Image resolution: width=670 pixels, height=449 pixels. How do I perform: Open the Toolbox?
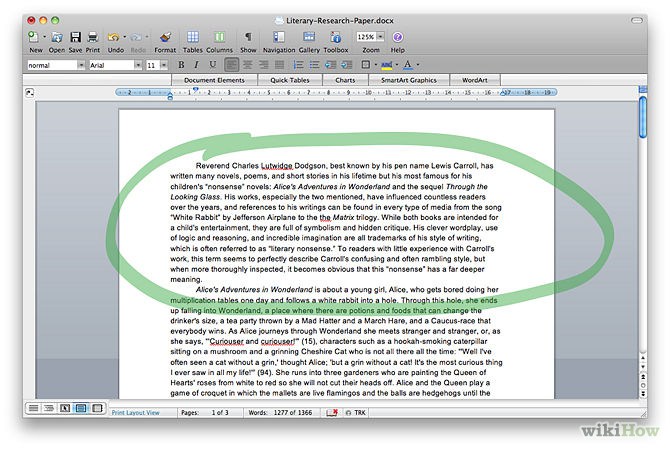coord(336,37)
